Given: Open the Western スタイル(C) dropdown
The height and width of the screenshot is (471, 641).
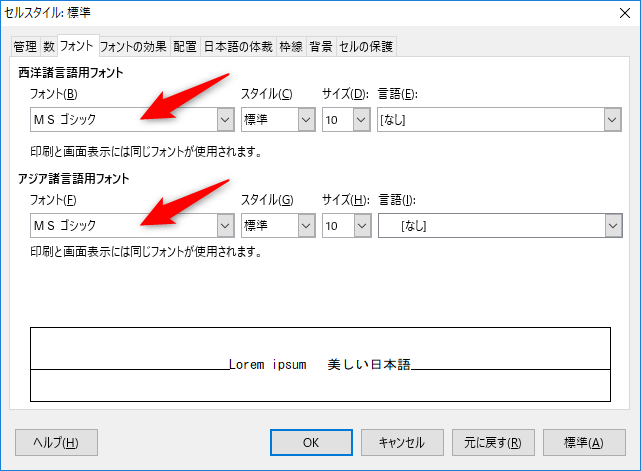Looking at the screenshot, I should [306, 119].
